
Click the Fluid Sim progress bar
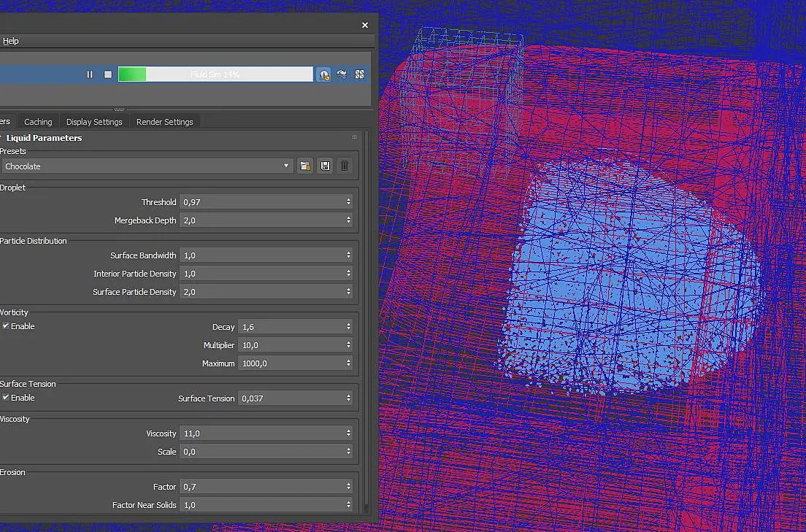tap(215, 74)
